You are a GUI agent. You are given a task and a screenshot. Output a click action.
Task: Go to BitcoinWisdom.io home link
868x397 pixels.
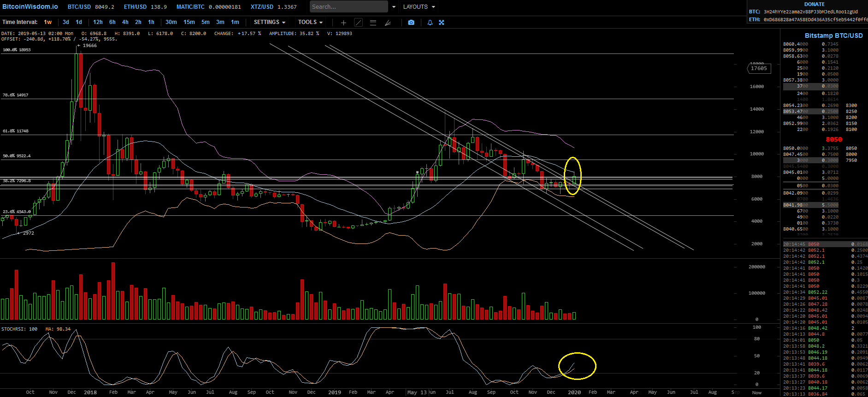tap(30, 6)
